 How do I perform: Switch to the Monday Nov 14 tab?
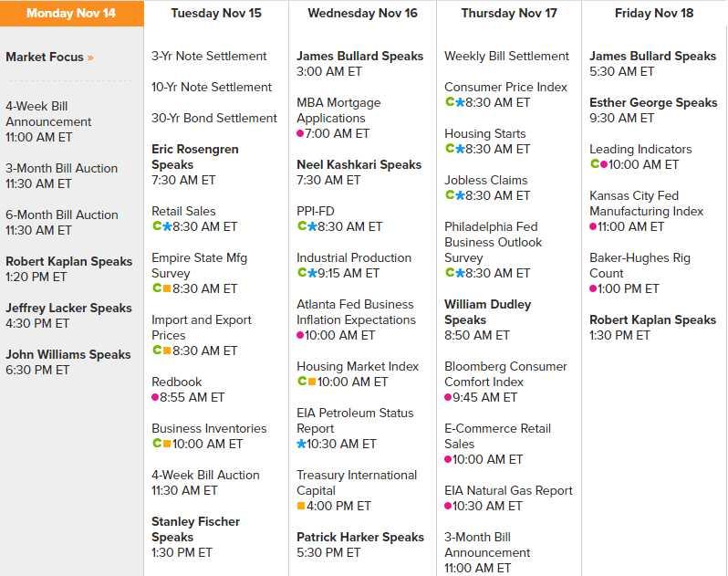click(x=71, y=14)
